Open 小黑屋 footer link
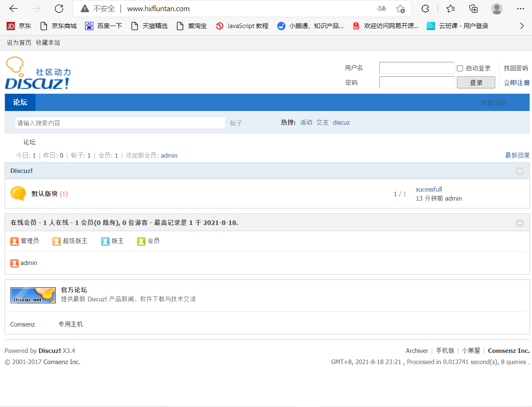Screen dimensions: 532x407 (471, 351)
